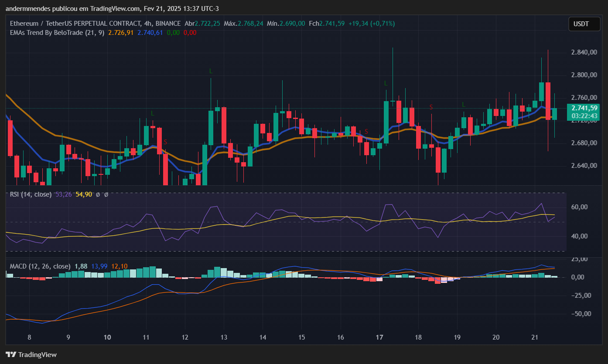Viewport: 608px width, 364px height.
Task: Click the 2.840,00 price axis label
Action: (x=584, y=52)
